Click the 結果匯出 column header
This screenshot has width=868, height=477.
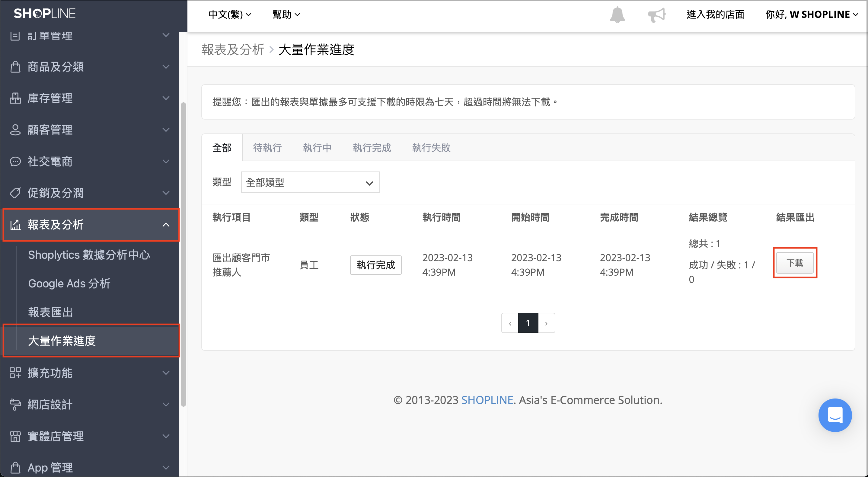[795, 217]
